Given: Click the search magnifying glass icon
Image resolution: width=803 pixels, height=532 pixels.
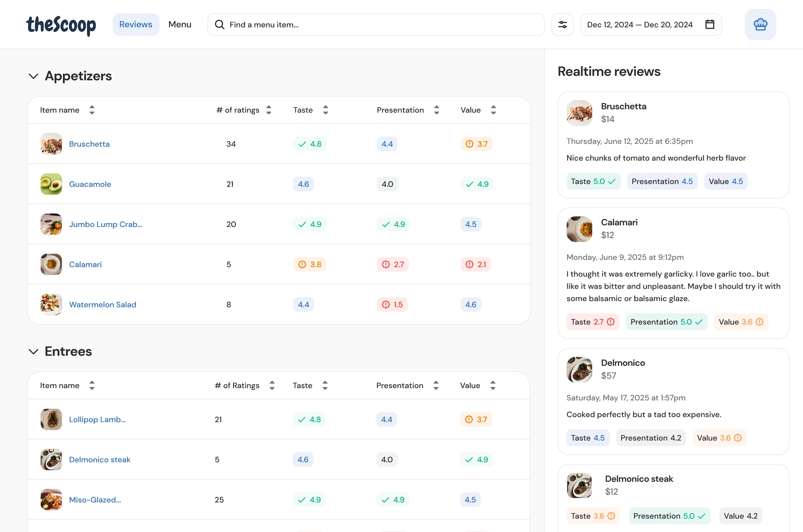Looking at the screenshot, I should [220, 24].
